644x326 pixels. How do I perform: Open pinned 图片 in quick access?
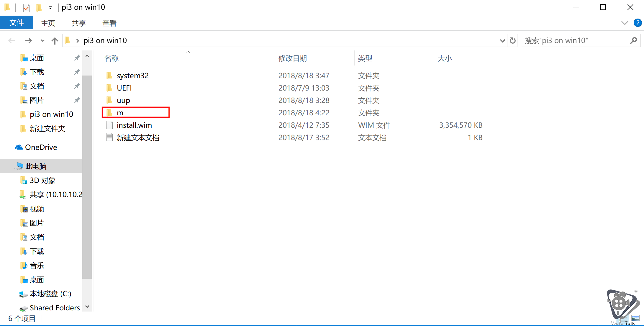coord(37,100)
